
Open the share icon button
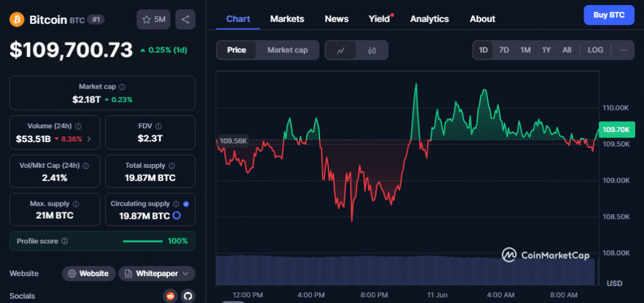(x=186, y=19)
